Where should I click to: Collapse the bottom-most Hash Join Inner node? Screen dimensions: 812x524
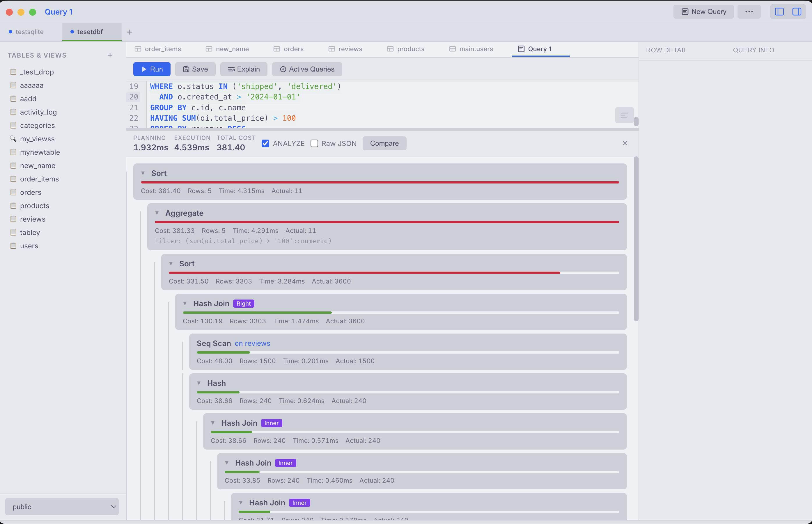pos(241,502)
